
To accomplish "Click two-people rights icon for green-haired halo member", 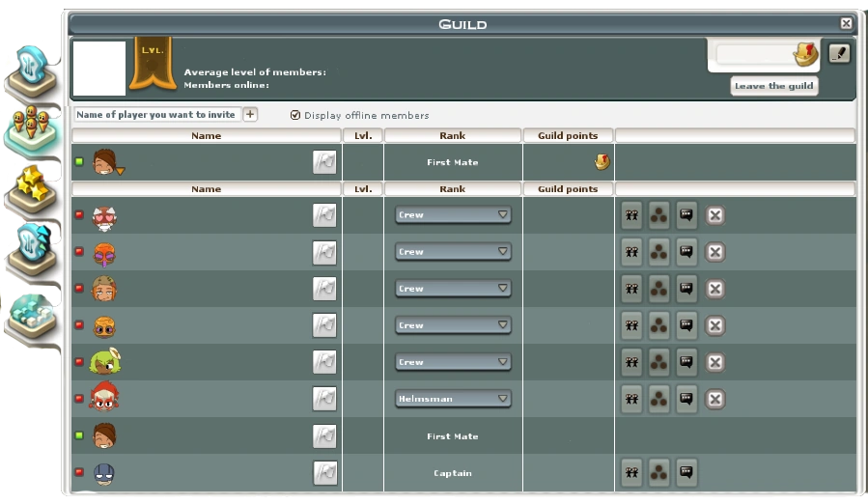I will point(631,362).
